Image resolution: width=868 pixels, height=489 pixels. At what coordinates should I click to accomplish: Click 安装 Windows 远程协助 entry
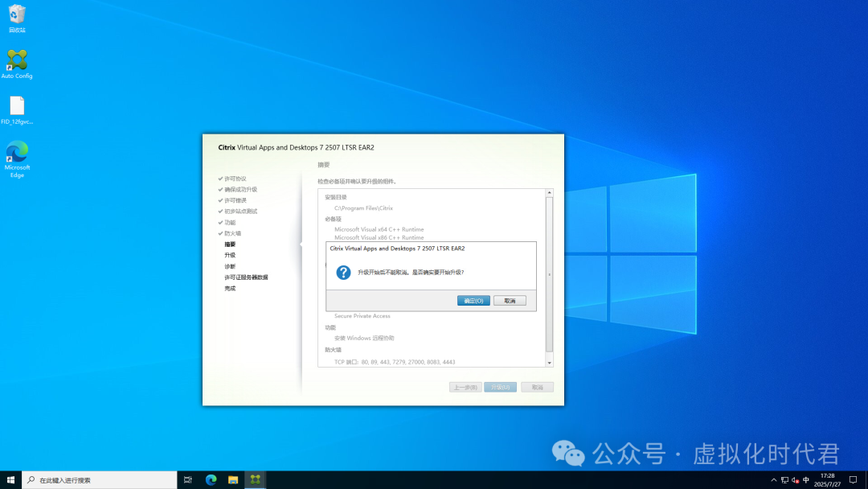pyautogui.click(x=364, y=339)
